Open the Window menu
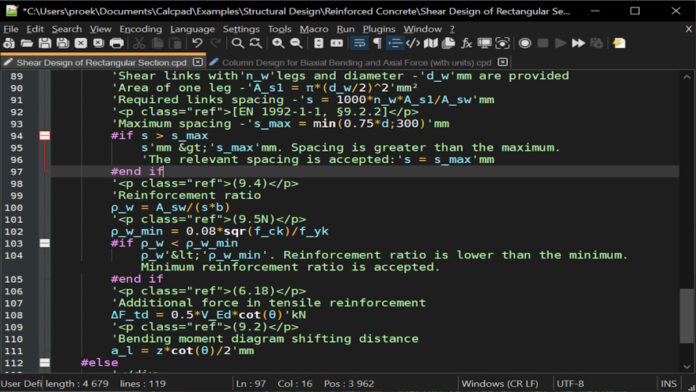696x392 pixels. [423, 29]
